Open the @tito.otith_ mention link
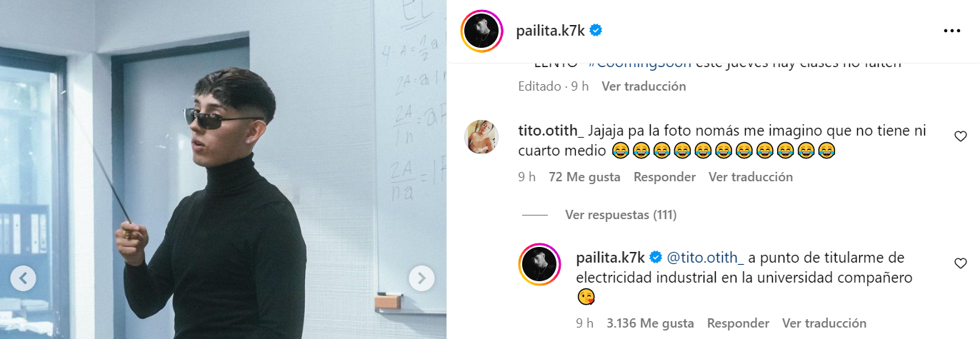Image resolution: width=980 pixels, height=339 pixels. pyautogui.click(x=706, y=257)
